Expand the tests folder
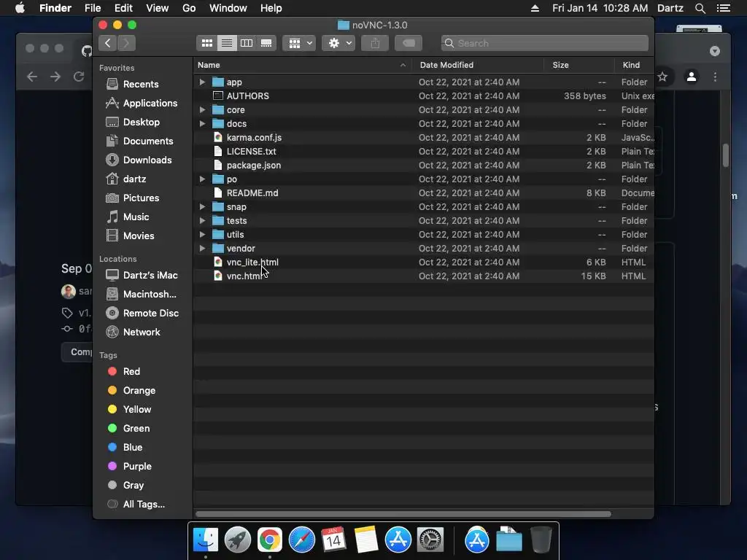The width and height of the screenshot is (747, 560). 203,220
